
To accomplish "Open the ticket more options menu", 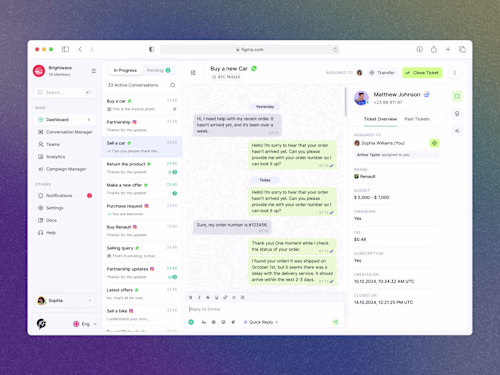I will (455, 73).
